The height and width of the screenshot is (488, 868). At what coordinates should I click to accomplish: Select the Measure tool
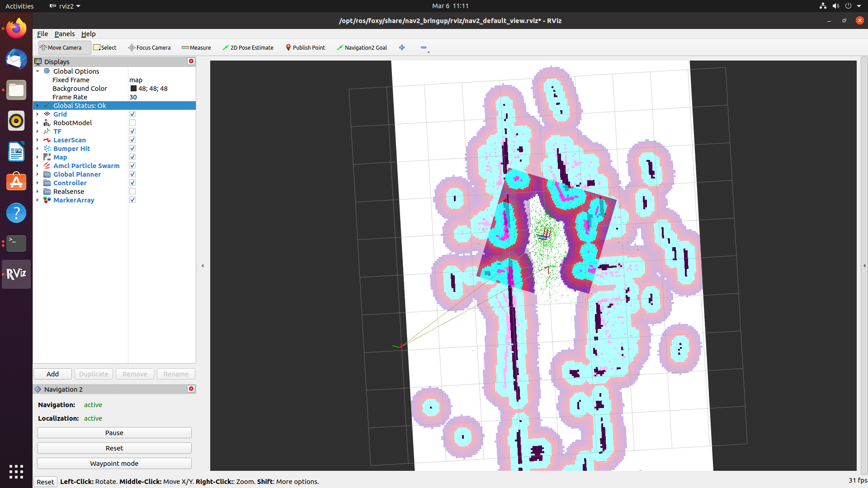[x=196, y=47]
